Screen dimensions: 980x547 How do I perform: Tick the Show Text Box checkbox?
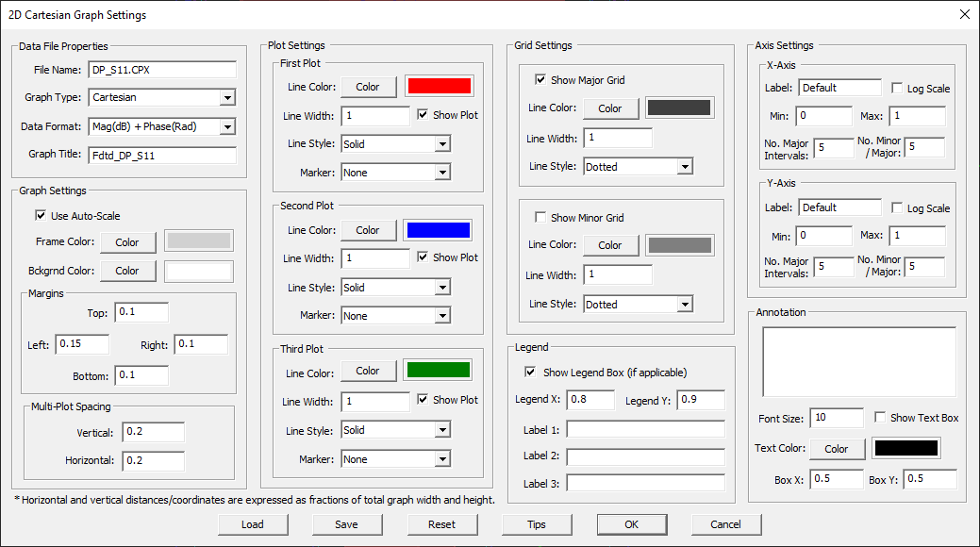(x=881, y=418)
